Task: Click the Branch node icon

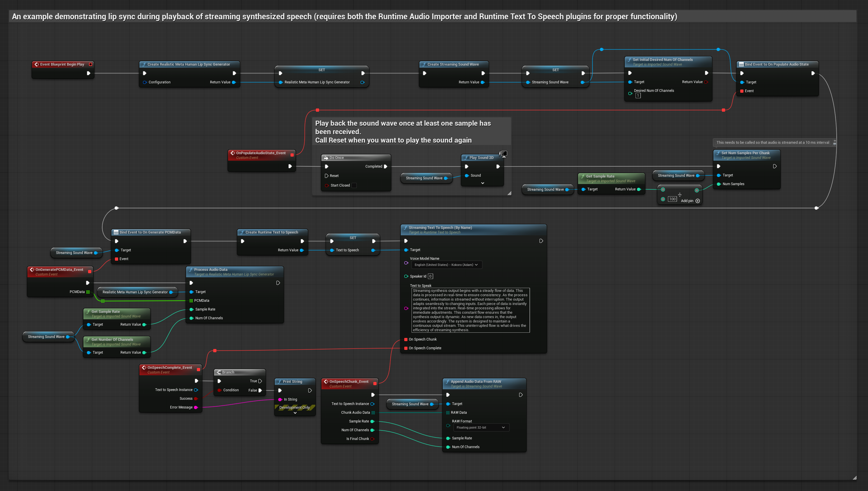Action: [x=218, y=372]
